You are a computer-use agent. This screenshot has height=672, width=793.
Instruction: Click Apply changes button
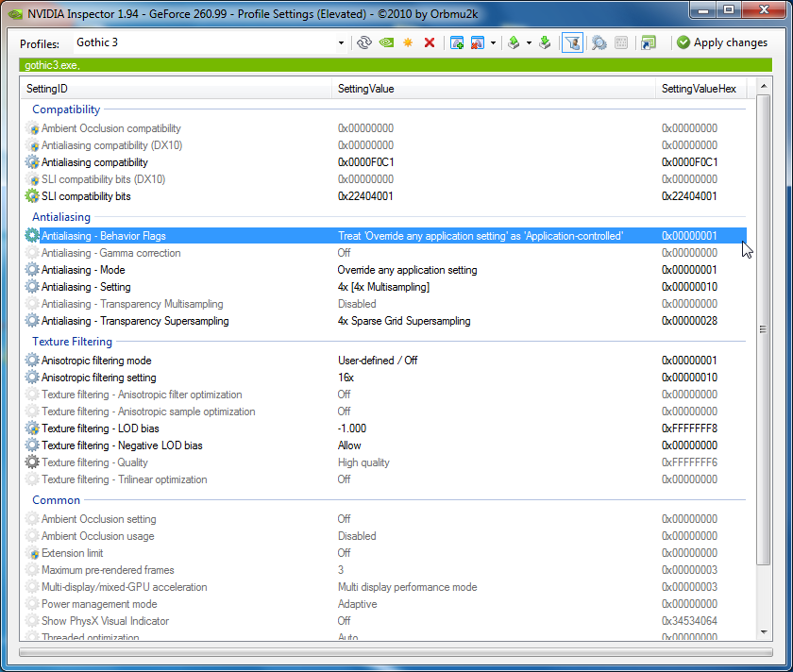722,42
